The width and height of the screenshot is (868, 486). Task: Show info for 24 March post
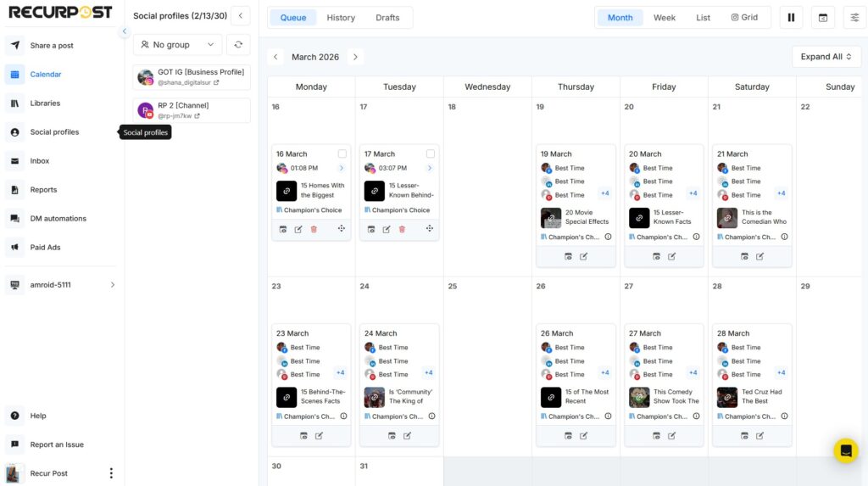click(x=431, y=416)
